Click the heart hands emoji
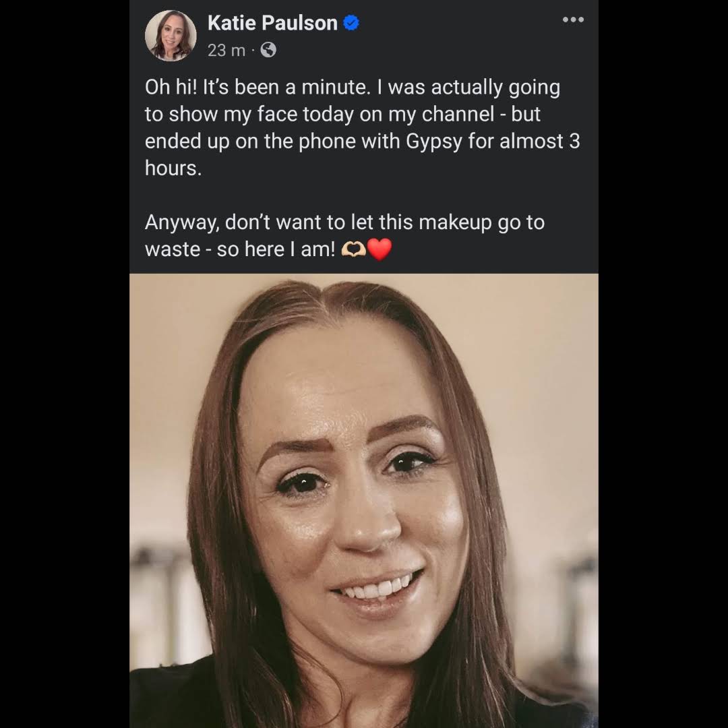The height and width of the screenshot is (728, 728). click(353, 250)
